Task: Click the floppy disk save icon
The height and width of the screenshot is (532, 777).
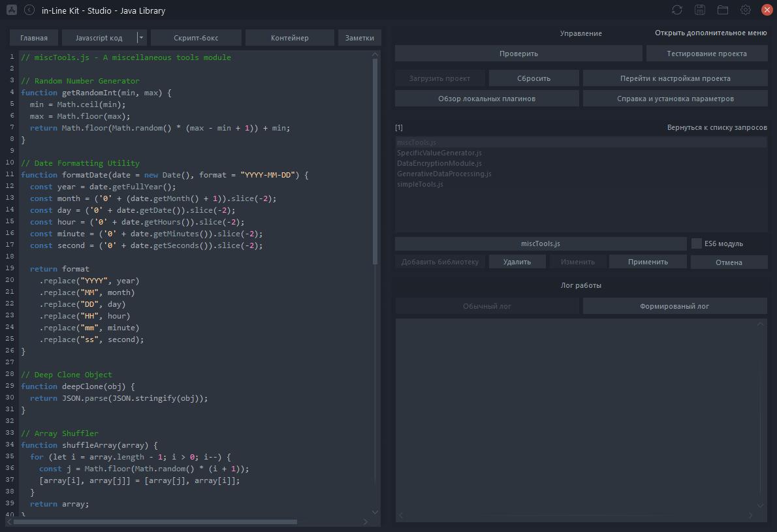Action: point(700,10)
